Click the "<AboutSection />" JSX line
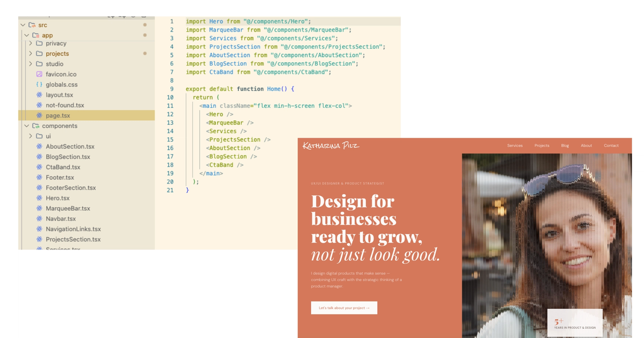 (x=233, y=148)
